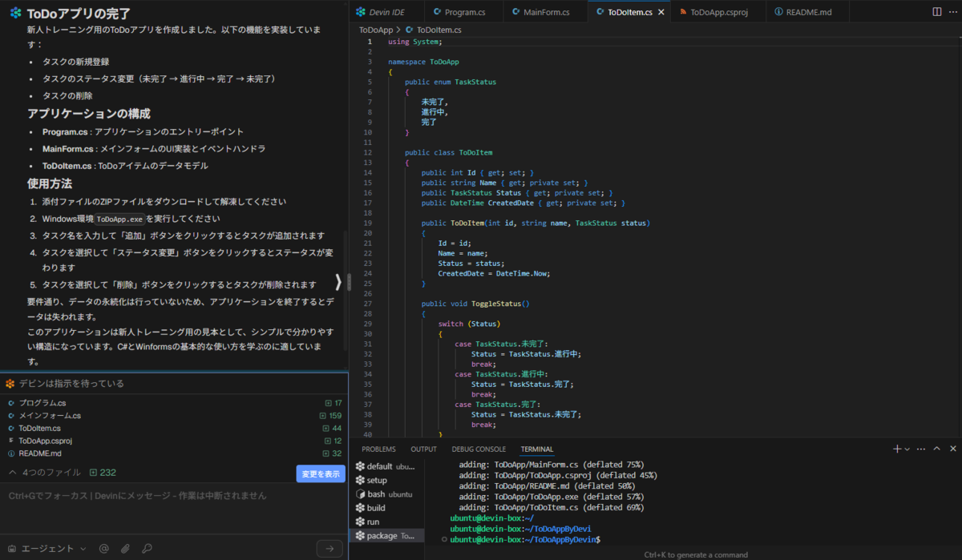Click the C# file icon beside プログラム.cs
This screenshot has height=560, width=962.
[x=11, y=403]
